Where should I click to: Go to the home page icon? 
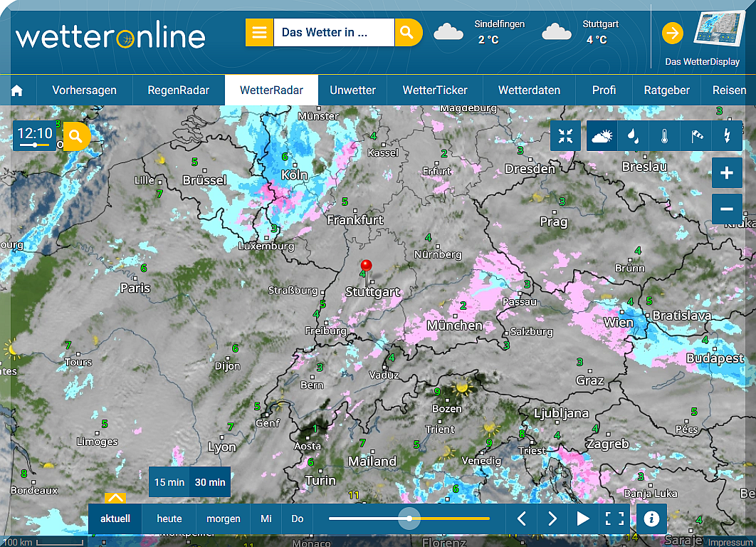(x=17, y=90)
